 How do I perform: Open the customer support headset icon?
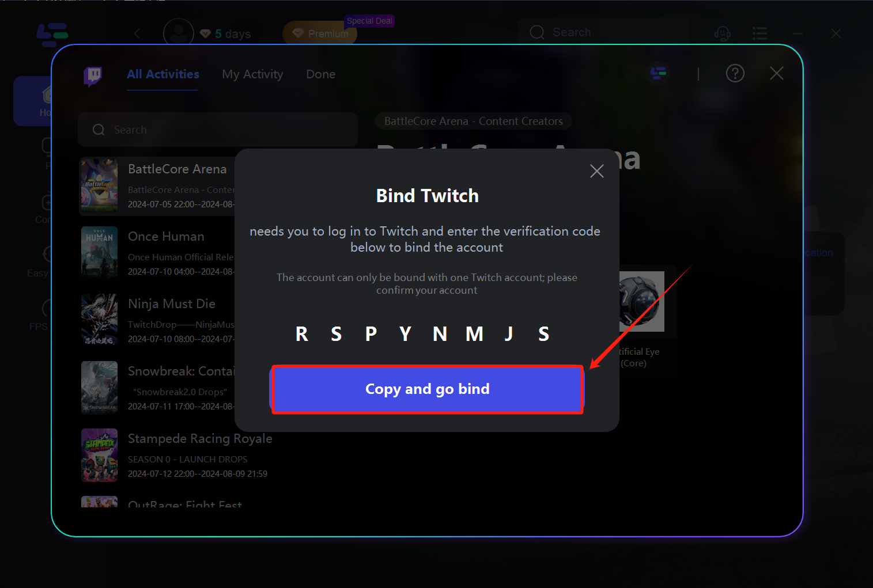coord(722,33)
